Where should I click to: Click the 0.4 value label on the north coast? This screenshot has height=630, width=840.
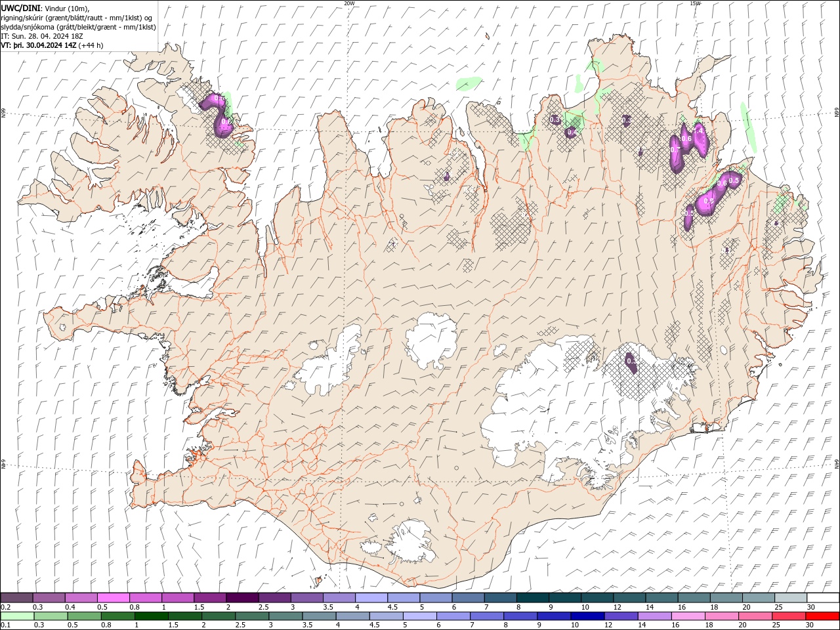click(572, 133)
